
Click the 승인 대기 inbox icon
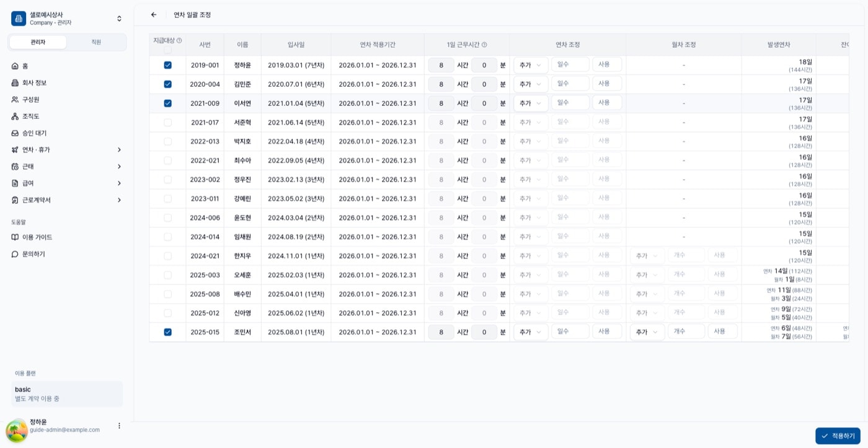(x=15, y=133)
